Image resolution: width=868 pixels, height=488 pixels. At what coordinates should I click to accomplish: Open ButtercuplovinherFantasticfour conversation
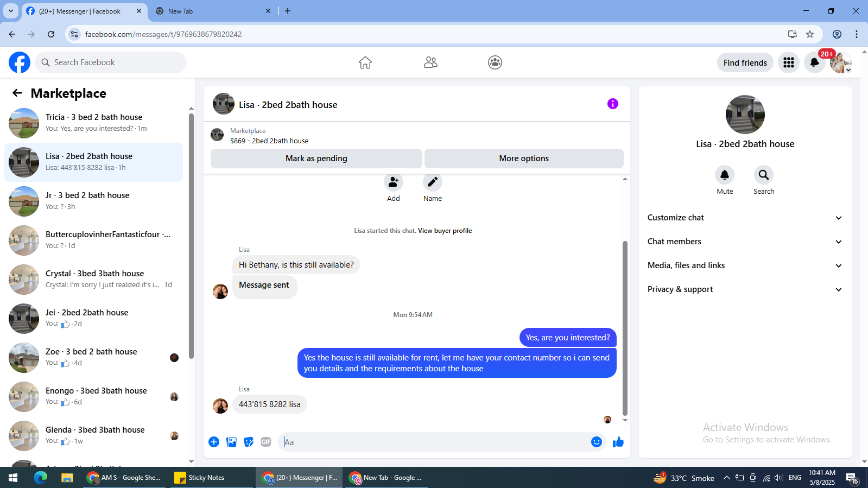(x=94, y=240)
